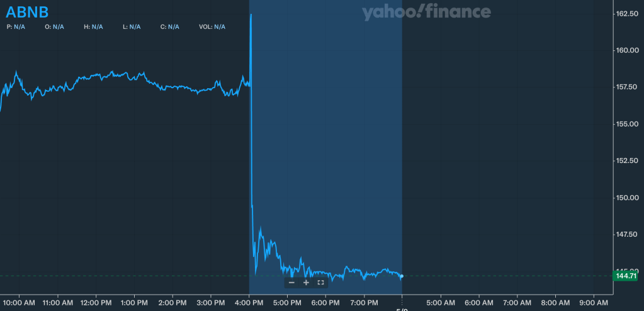Click the 5:00 AM time axis label
The height and width of the screenshot is (311, 644).
pos(440,303)
